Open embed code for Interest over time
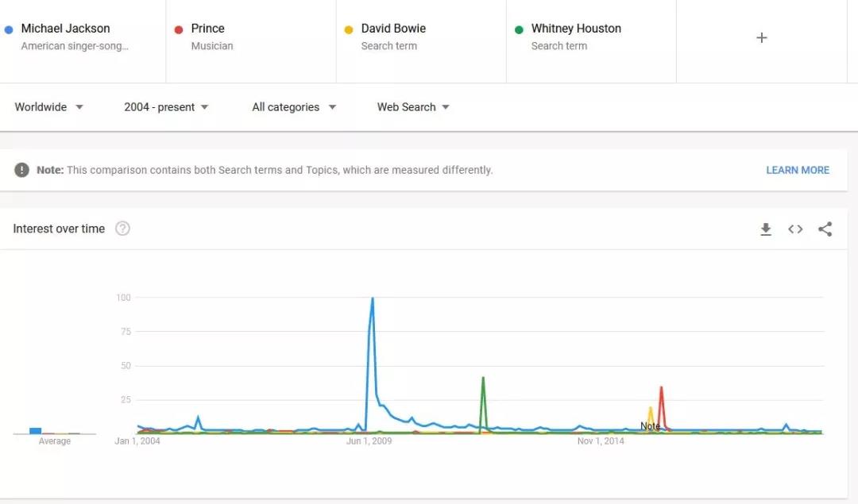 pyautogui.click(x=795, y=229)
